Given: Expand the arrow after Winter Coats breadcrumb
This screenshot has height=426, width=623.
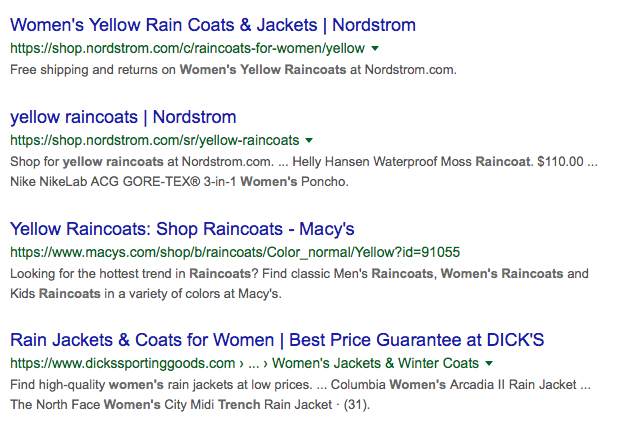Looking at the screenshot, I should [489, 363].
